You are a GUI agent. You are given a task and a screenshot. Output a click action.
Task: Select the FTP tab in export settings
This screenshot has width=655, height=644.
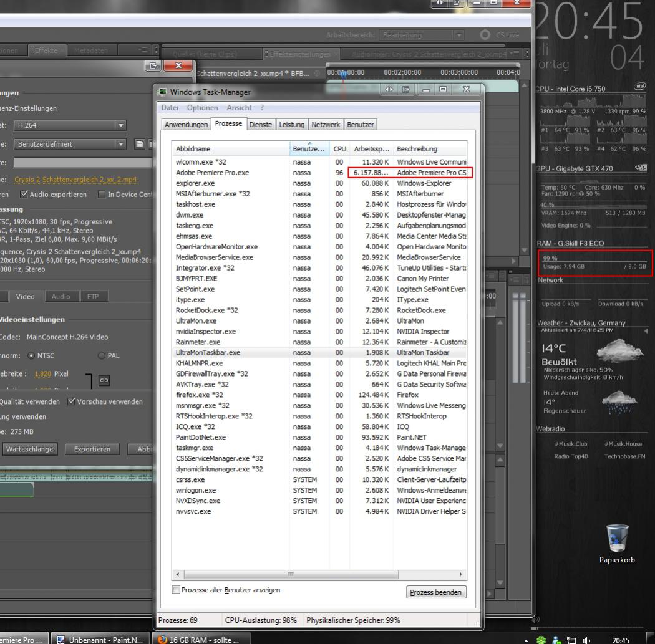(93, 296)
